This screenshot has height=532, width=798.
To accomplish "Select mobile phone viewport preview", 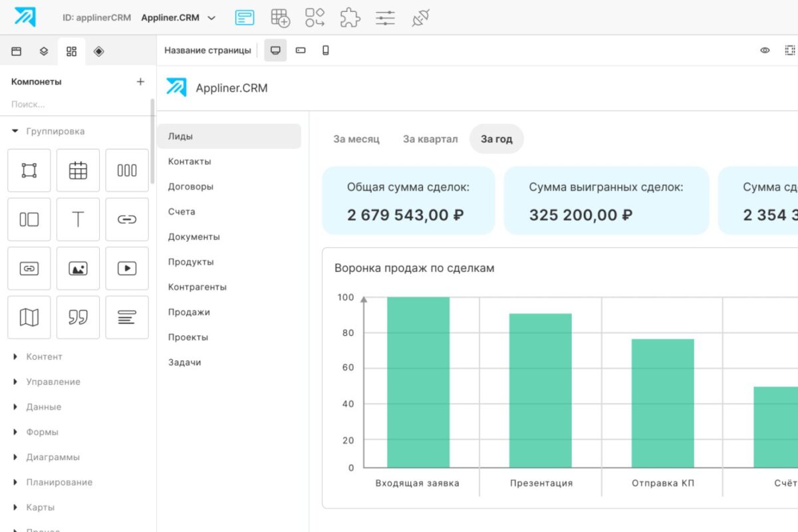I will tap(325, 51).
